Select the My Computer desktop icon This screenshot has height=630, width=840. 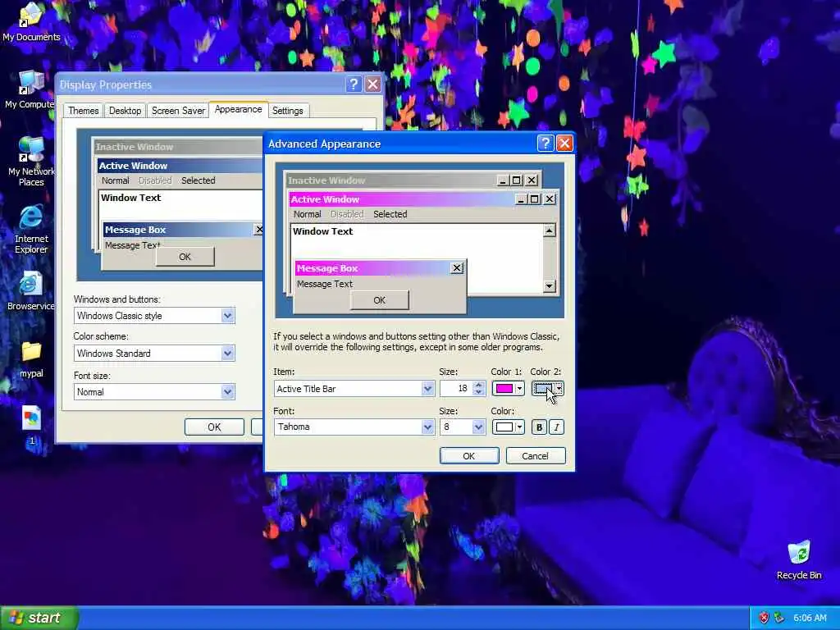30,90
